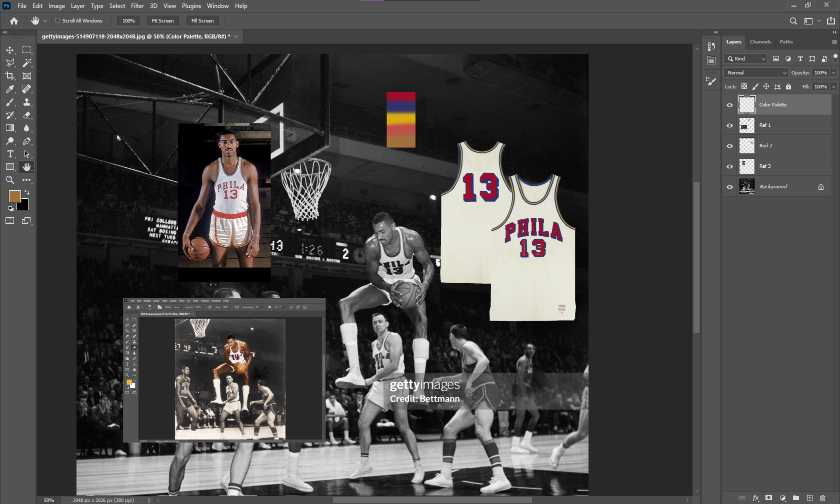Enable Scroll All Windows checkbox
The image size is (840, 504).
tap(57, 20)
